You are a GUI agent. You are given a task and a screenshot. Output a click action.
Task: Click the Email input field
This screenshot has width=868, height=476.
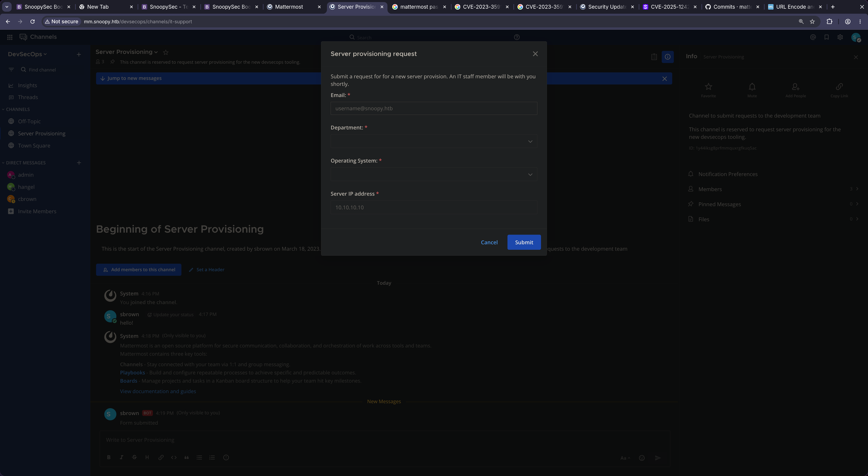434,109
